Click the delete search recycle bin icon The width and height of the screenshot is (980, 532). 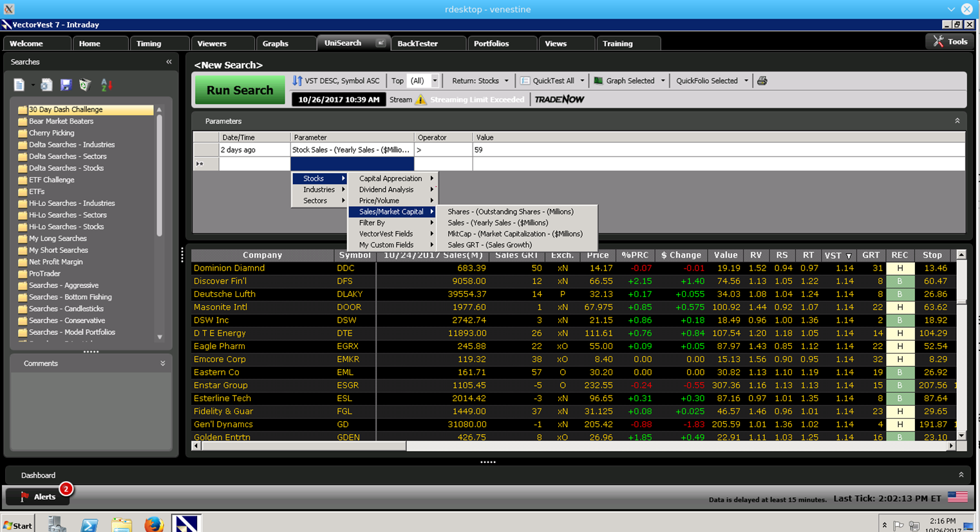(85, 85)
